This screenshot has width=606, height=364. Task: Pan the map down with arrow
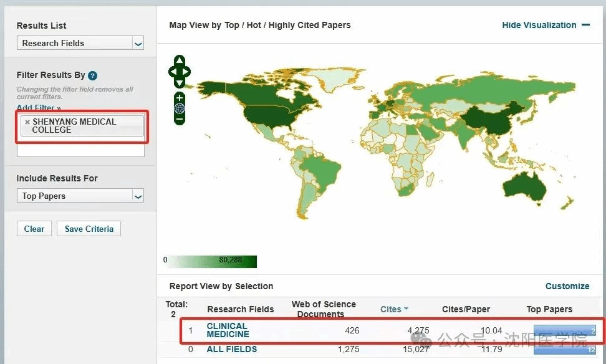point(180,83)
